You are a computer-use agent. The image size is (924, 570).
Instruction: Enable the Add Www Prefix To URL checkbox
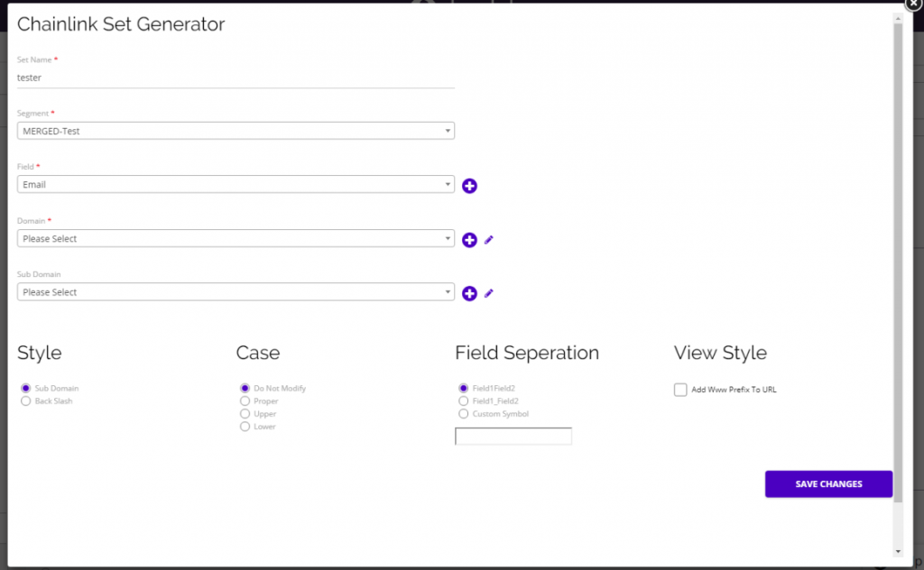tap(680, 390)
